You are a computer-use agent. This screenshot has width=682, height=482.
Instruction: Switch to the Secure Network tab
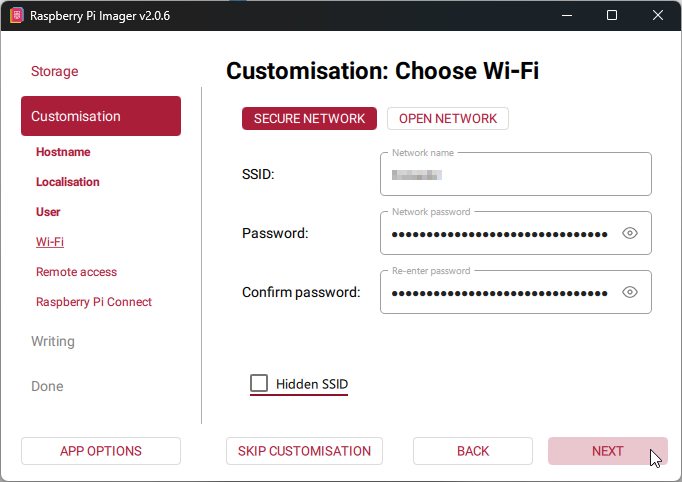(x=309, y=118)
